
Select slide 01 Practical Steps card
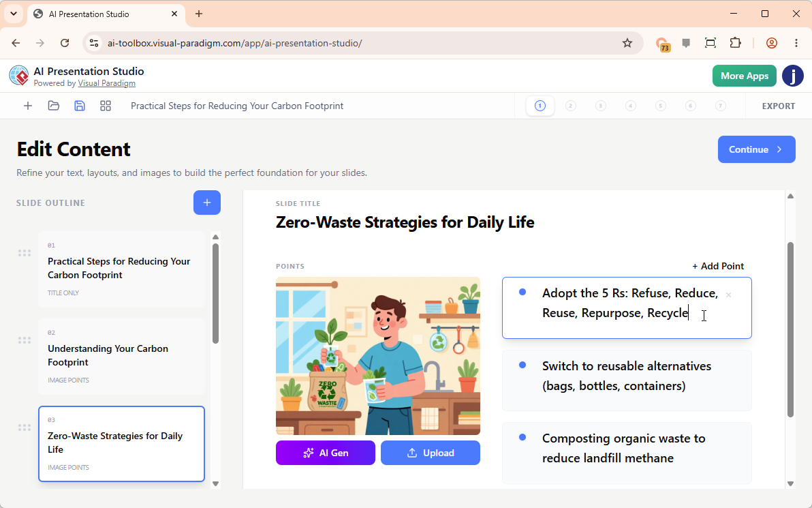122,269
